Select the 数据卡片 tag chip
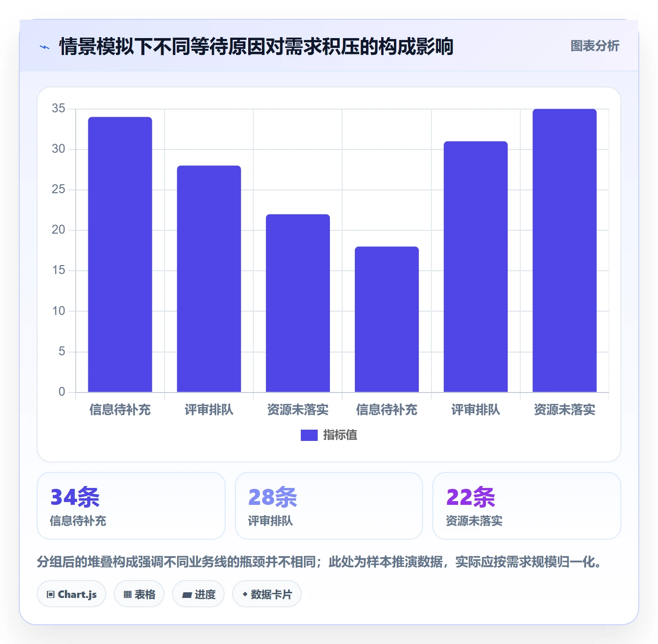658x644 pixels. tap(267, 594)
